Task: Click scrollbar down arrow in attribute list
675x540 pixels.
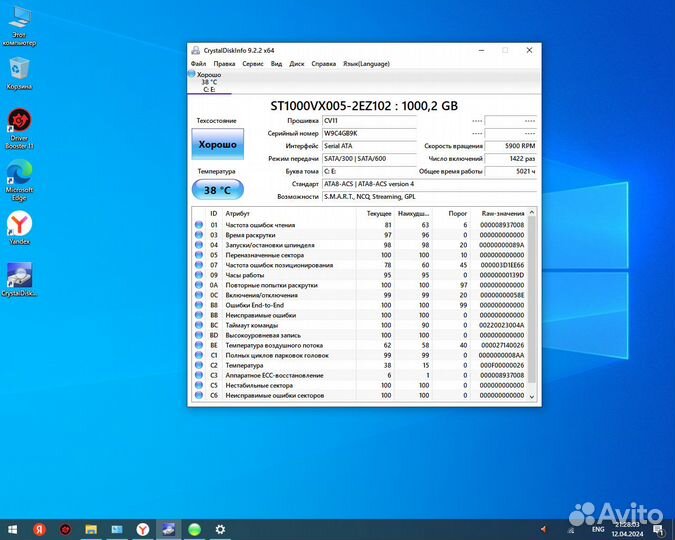Action: click(532, 397)
